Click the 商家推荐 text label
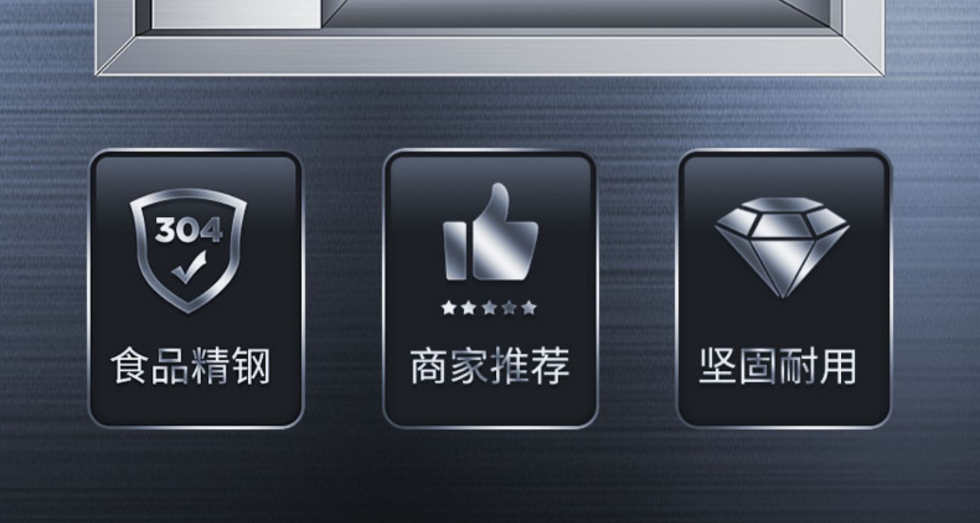Viewport: 980px width, 523px height. click(x=490, y=366)
